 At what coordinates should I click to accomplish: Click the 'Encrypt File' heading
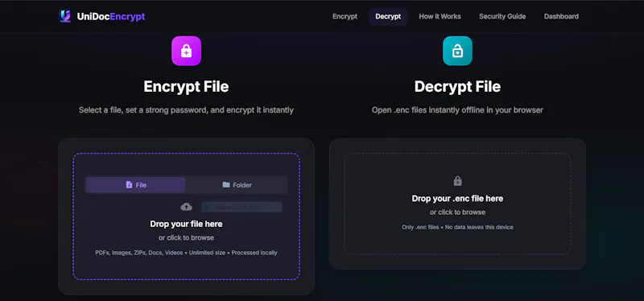click(186, 87)
